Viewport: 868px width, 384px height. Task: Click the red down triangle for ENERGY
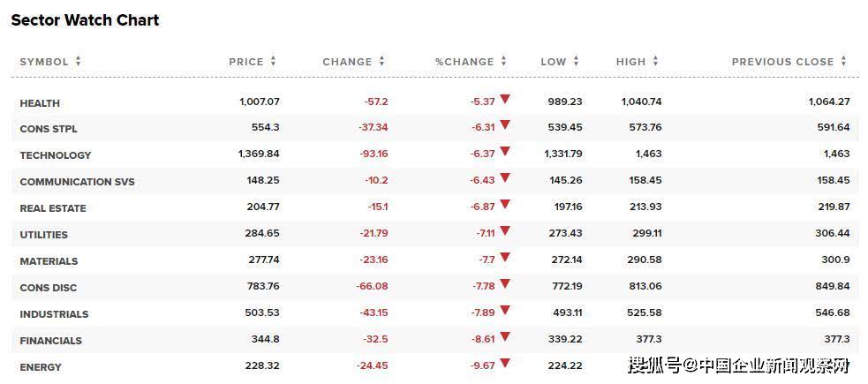505,364
